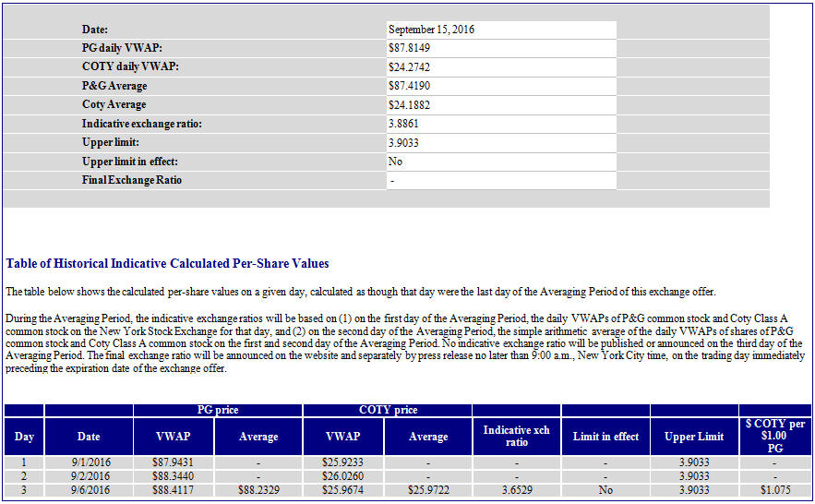Viewport: 815px width, 504px height.
Task: Click the Indicative xch ratio column header
Action: (x=516, y=437)
